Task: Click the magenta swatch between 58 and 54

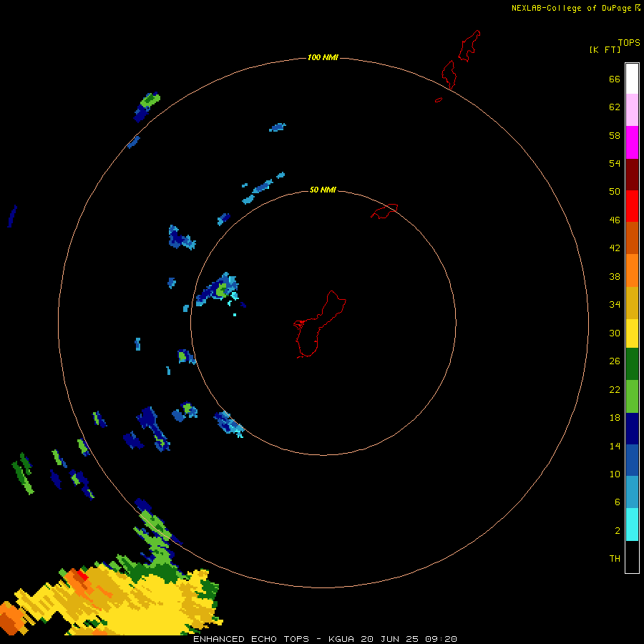Action: point(632,142)
